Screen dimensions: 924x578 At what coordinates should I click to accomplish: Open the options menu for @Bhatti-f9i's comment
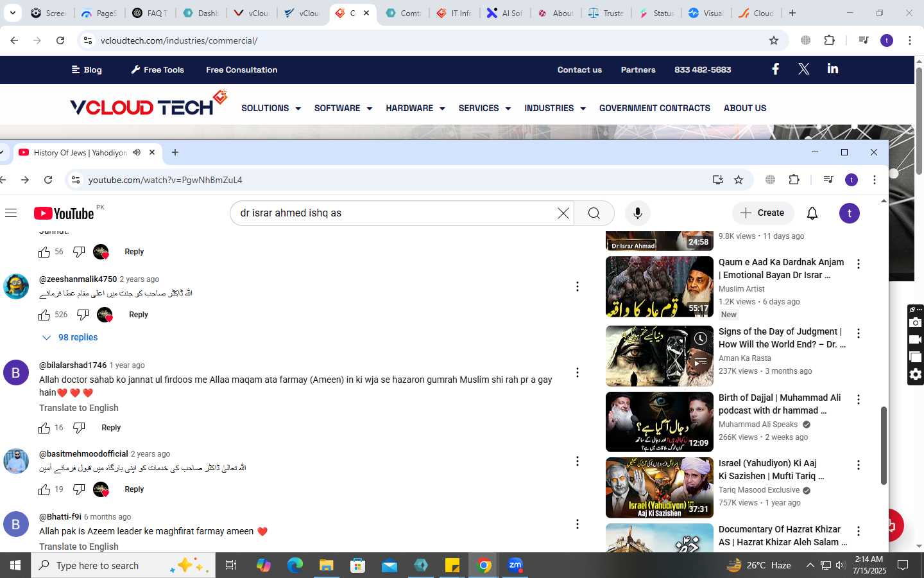tap(577, 524)
